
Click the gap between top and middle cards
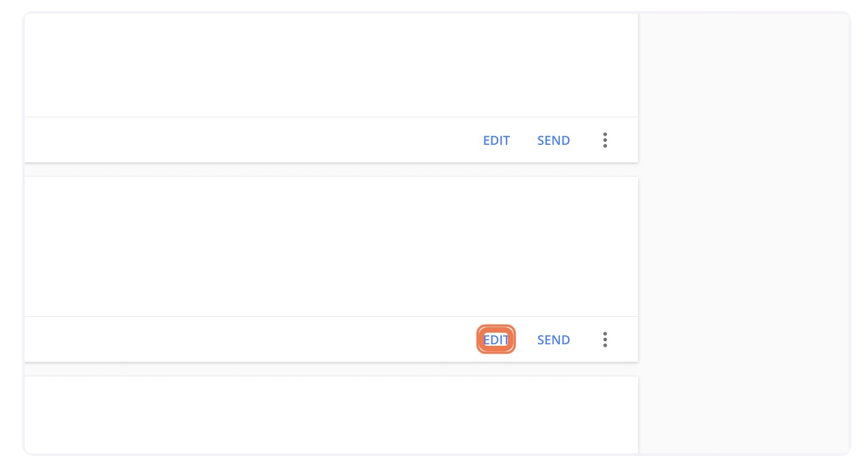(x=331, y=170)
